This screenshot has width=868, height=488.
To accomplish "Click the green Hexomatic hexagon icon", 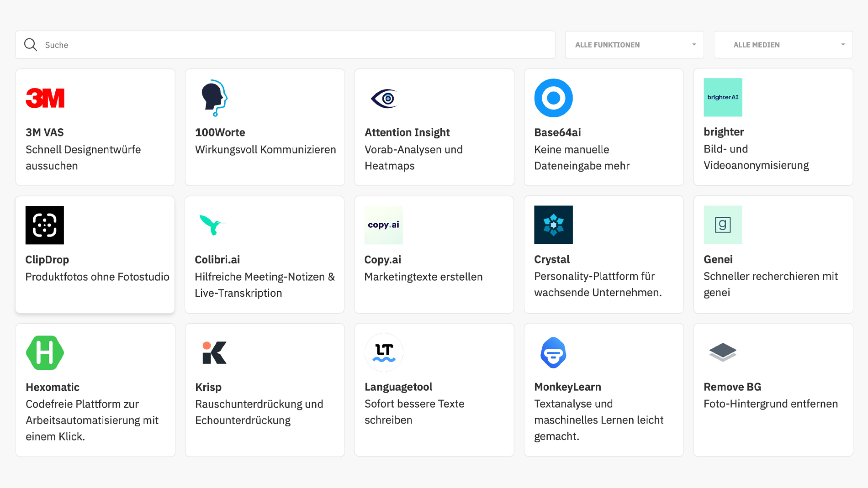I will tap(45, 352).
